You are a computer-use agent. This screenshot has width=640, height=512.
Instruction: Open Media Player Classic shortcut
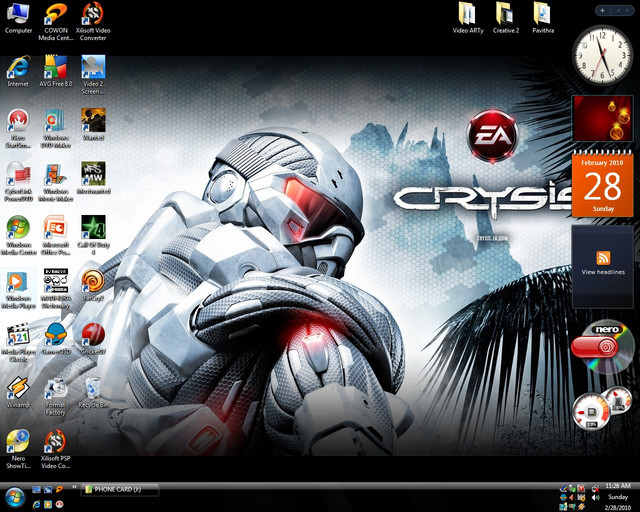coord(18,343)
